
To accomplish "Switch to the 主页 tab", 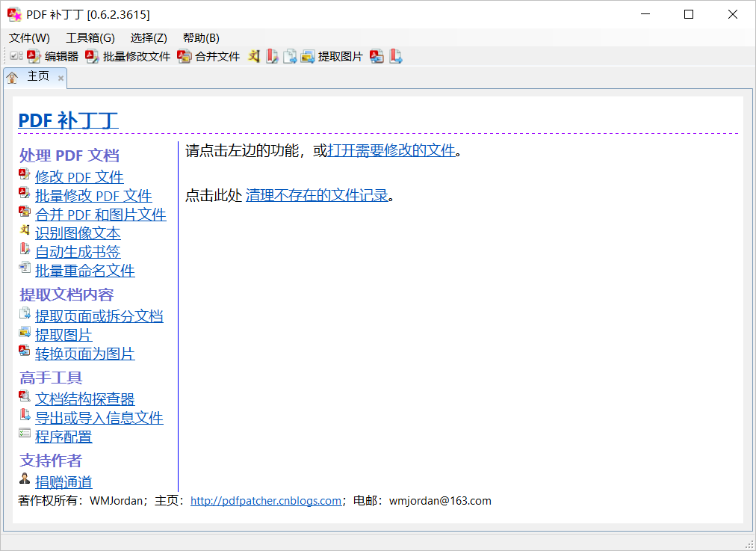I will point(37,77).
